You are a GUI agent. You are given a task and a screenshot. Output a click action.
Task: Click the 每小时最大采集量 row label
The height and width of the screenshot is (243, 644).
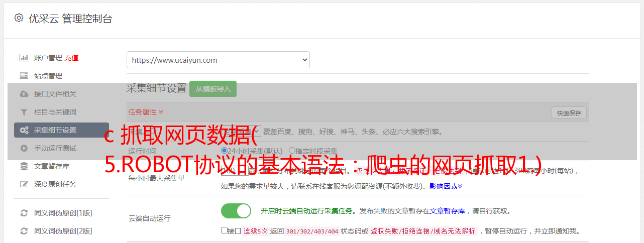[x=156, y=178]
